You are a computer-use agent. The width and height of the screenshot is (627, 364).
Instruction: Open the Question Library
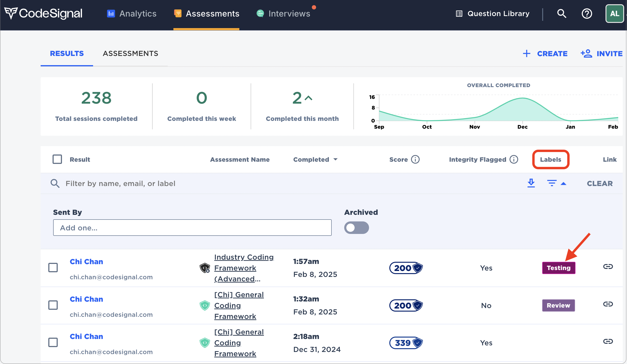[492, 13]
